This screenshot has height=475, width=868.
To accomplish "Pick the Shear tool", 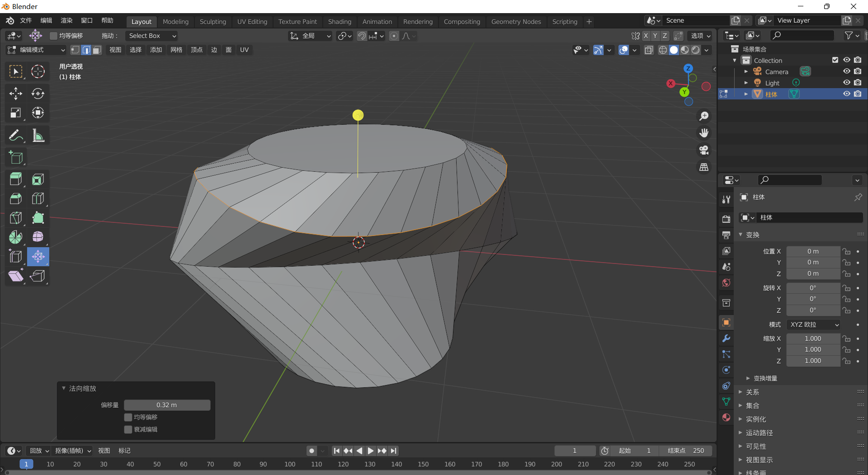I will tap(16, 276).
